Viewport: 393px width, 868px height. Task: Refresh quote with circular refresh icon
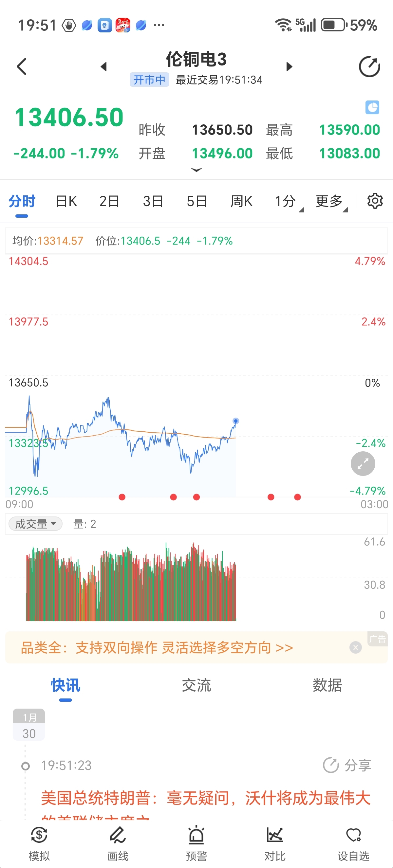coord(369,67)
